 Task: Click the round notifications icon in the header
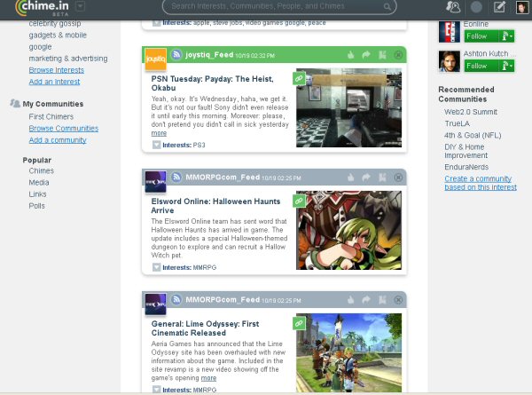pyautogui.click(x=476, y=6)
